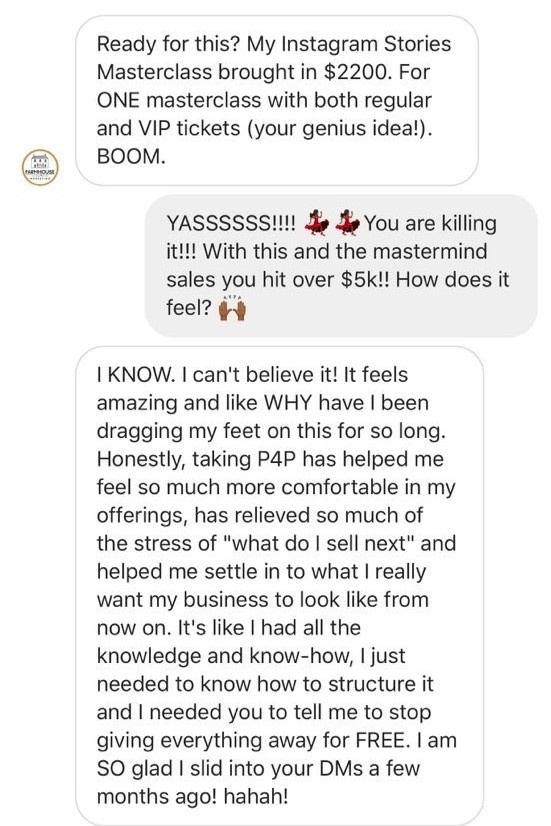Click the word hahah! at message end
Image resolution: width=551 pixels, height=826 pixels.
pyautogui.click(x=256, y=796)
